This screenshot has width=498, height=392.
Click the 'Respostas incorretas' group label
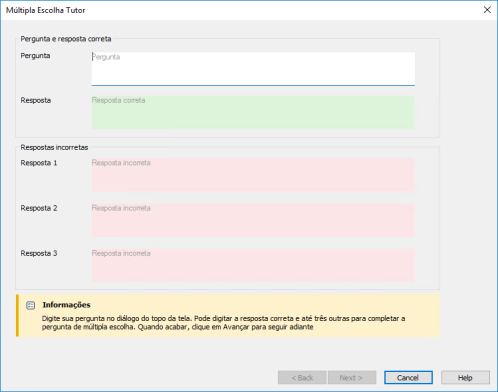pos(54,147)
